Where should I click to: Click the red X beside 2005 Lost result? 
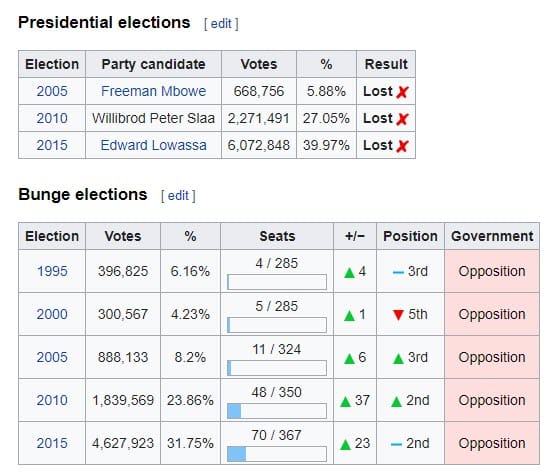coord(402,92)
